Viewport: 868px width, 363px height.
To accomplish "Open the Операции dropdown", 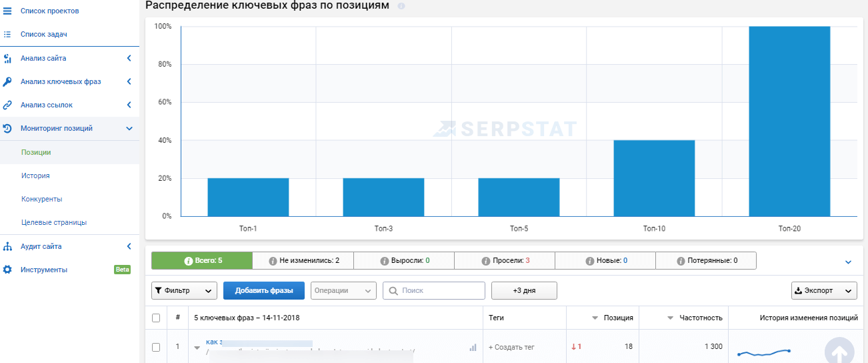I will 343,291.
